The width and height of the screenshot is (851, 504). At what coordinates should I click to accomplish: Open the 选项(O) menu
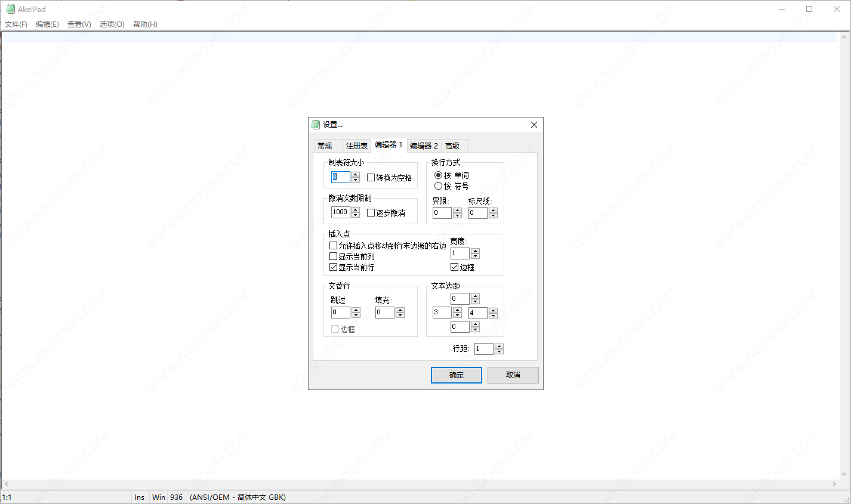[x=112, y=24]
